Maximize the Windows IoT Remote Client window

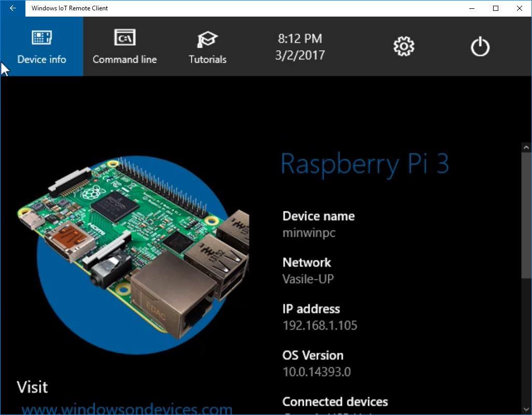496,8
